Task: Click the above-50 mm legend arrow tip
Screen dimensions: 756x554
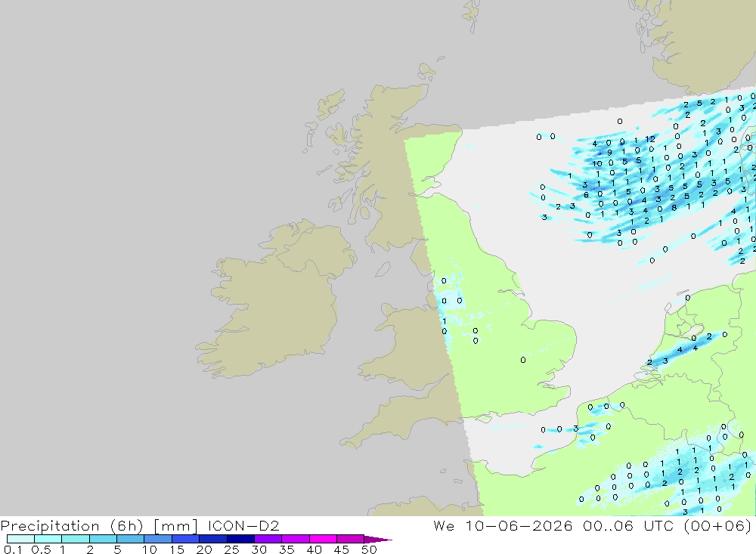Action: point(378,539)
